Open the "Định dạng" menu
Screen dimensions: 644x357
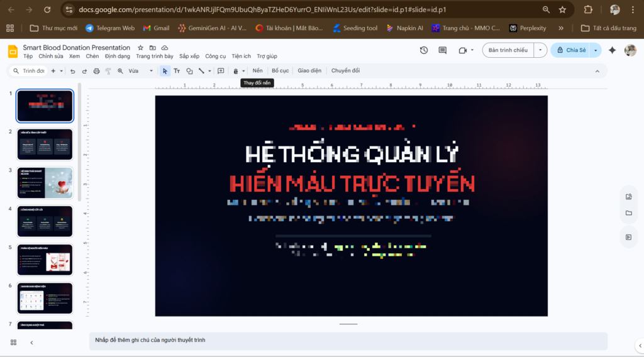(118, 57)
